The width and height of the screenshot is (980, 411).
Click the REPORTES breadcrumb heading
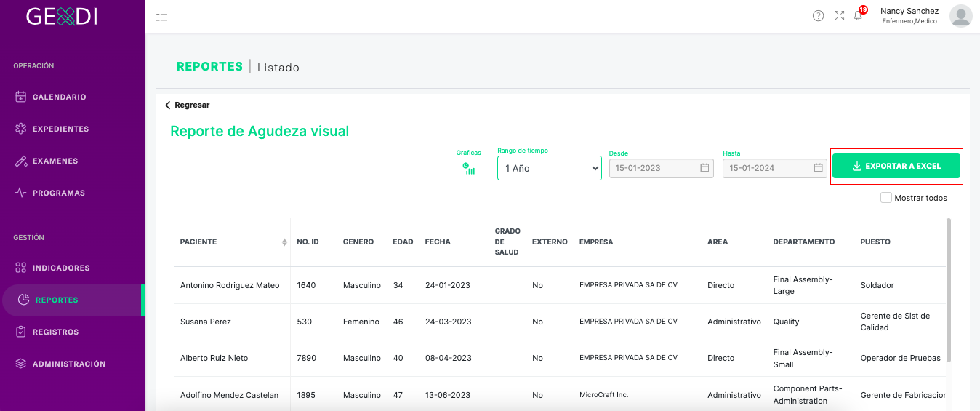click(209, 66)
